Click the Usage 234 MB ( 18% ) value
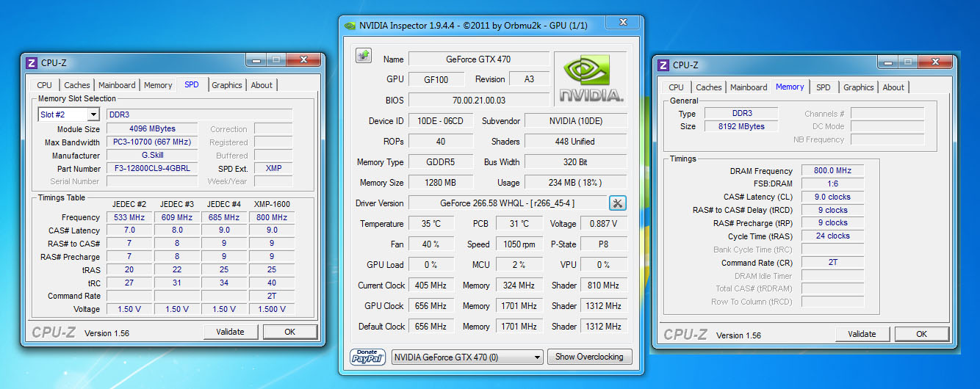 click(x=576, y=183)
